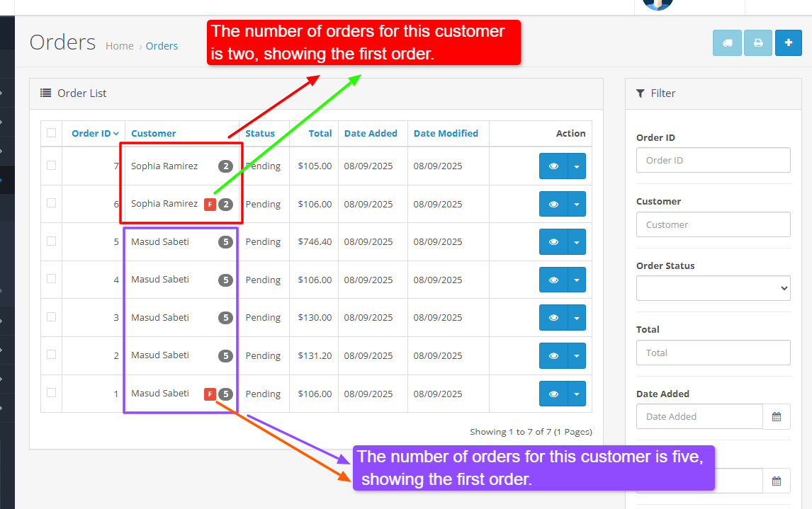The image size is (812, 509).
Task: Sort table by Date Modified column
Action: tap(446, 133)
